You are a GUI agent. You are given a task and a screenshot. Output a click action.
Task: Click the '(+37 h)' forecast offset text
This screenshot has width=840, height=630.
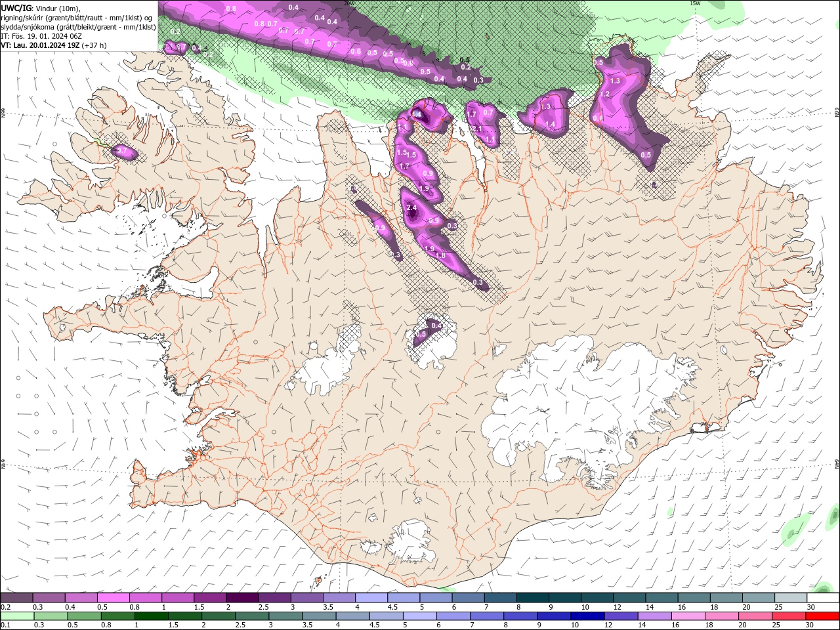pyautogui.click(x=94, y=45)
